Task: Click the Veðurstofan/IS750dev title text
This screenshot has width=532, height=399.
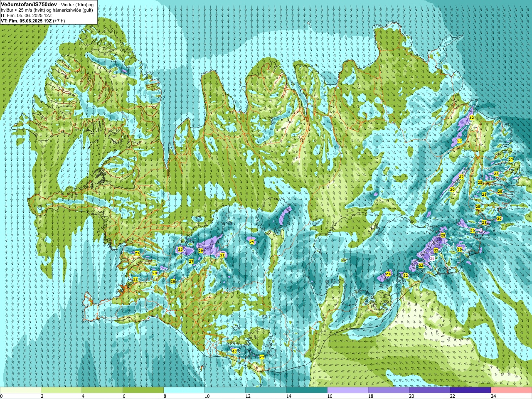Action: (x=29, y=4)
